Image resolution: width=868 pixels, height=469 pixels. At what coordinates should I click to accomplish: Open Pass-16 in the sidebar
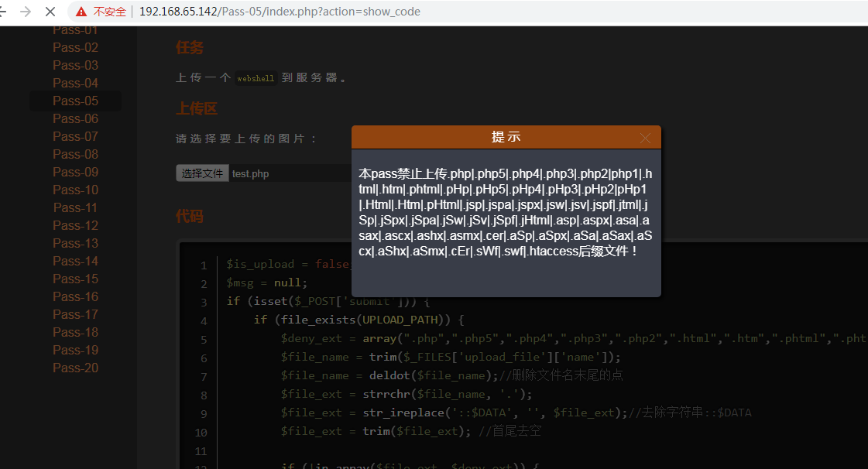pyautogui.click(x=75, y=296)
